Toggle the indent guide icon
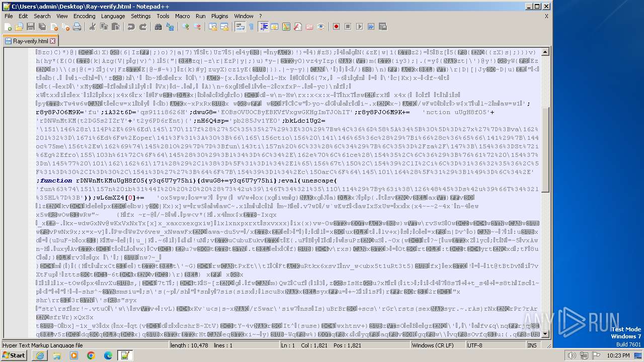This screenshot has width=644, height=362. pos(263,27)
